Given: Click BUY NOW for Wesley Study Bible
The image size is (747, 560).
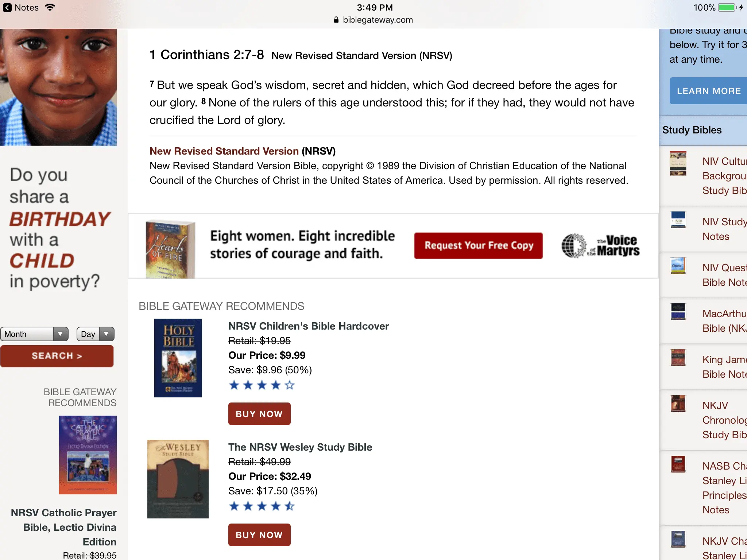Looking at the screenshot, I should (259, 535).
